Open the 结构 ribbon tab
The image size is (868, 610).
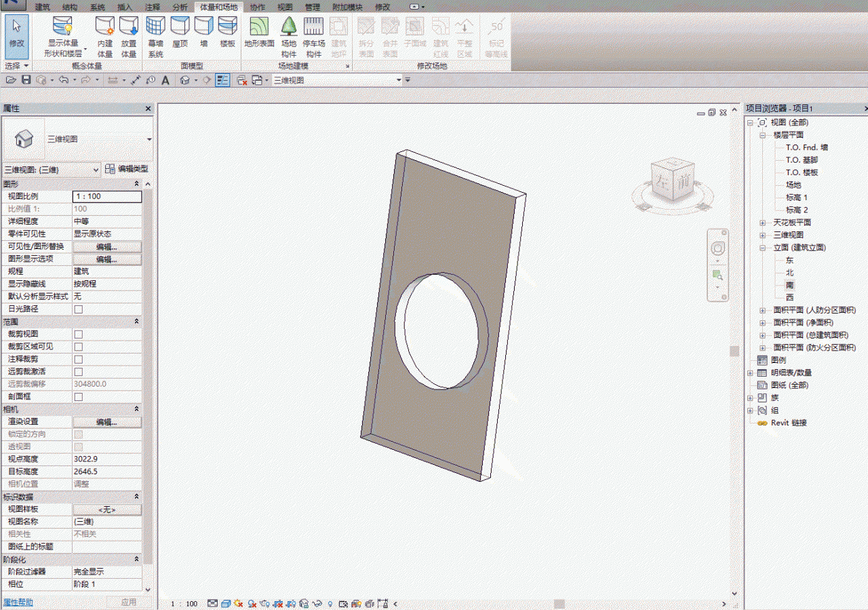click(x=70, y=7)
